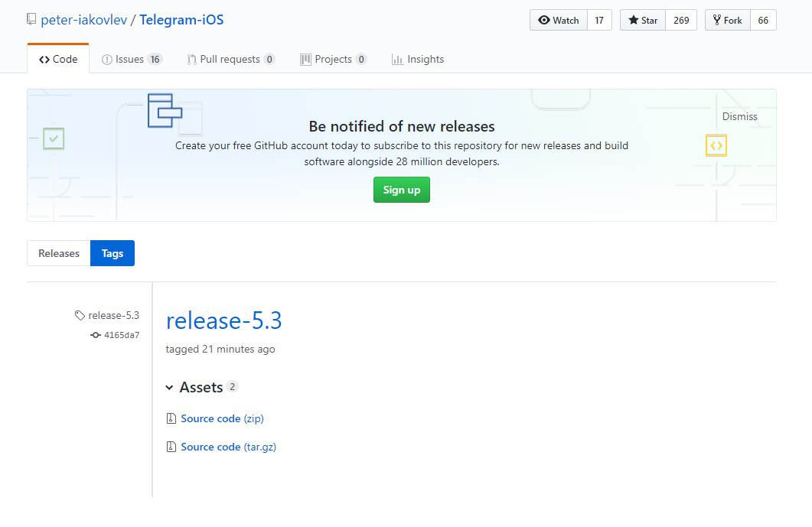812x527 pixels.
Task: Open the Telegram-iOS repository link
Action: pos(182,20)
